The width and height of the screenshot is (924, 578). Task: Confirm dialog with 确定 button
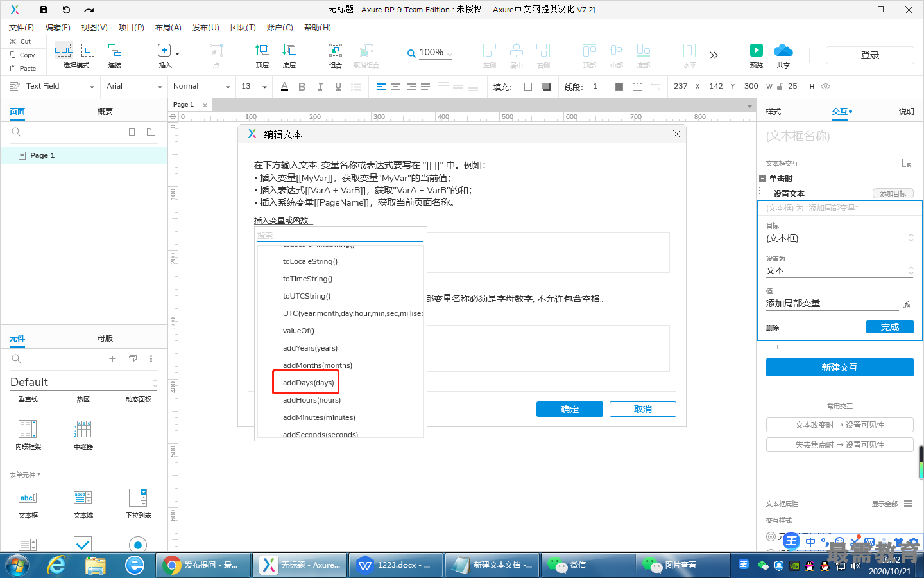570,409
